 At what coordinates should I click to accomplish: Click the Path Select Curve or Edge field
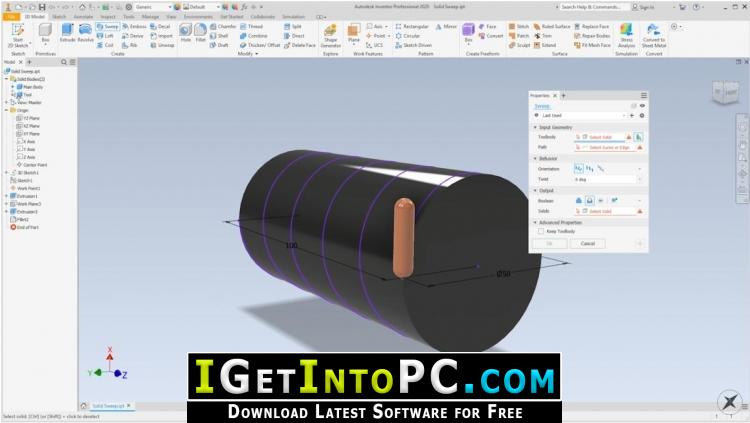point(604,148)
